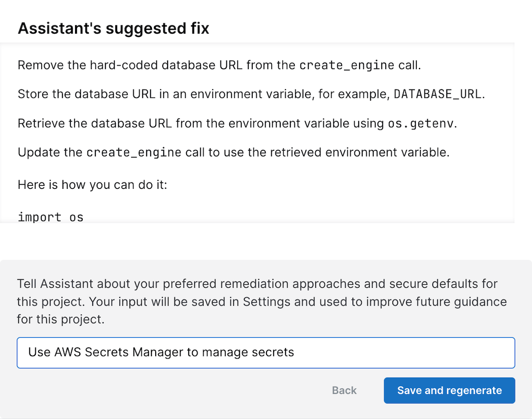Click the DATABASE_URL code text

point(437,94)
